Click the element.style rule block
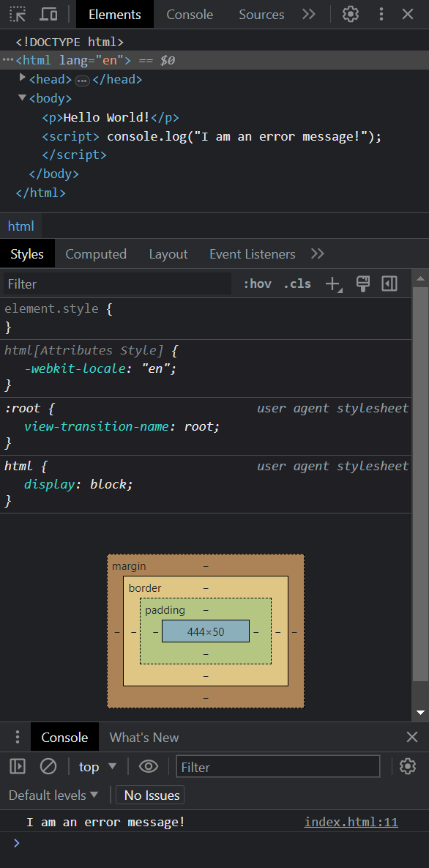Viewport: 429px width, 868px height. 206,319
